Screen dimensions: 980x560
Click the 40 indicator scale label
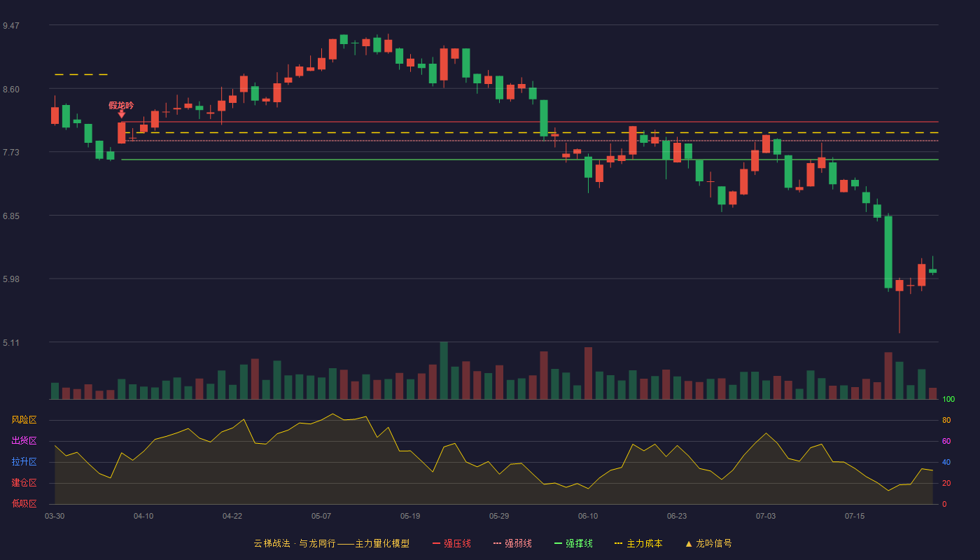pos(946,462)
